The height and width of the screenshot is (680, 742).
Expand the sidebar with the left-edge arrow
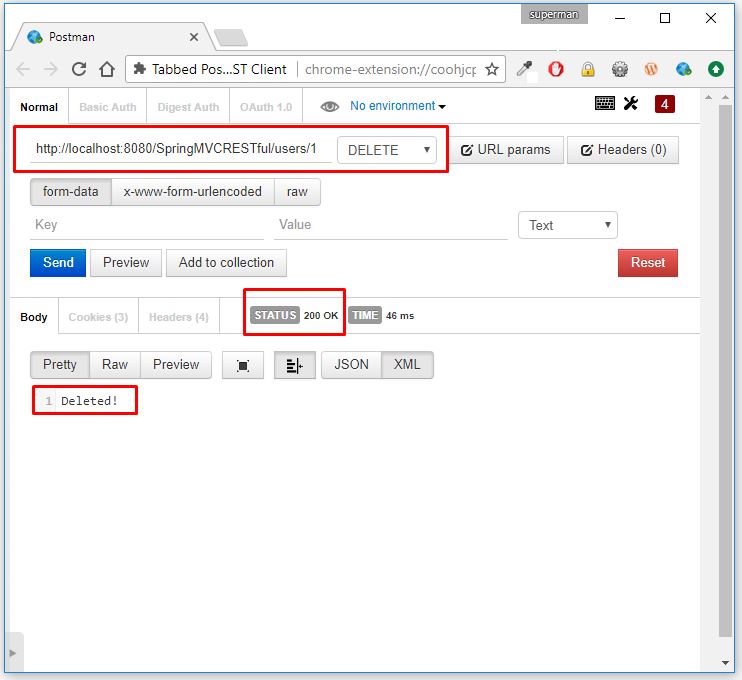13,653
